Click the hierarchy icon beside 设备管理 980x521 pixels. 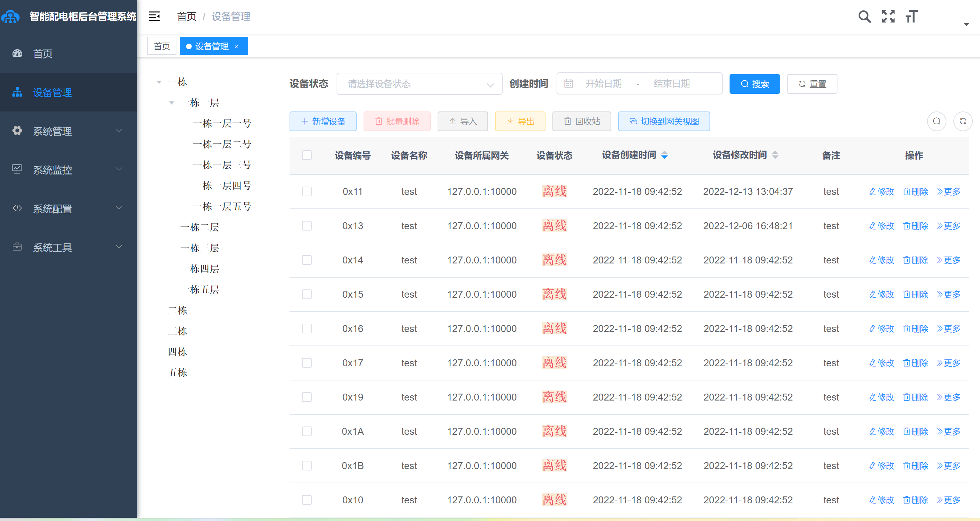tap(17, 92)
